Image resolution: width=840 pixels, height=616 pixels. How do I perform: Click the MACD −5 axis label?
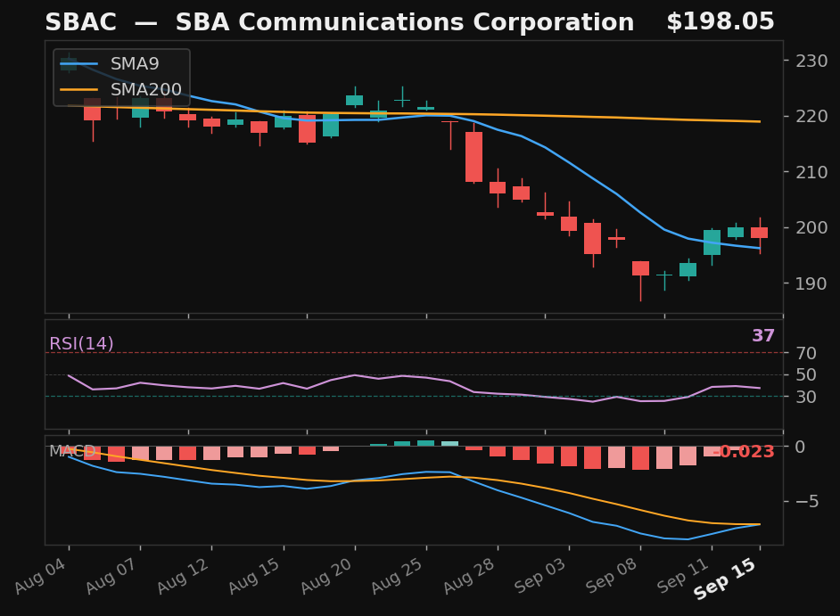pos(807,501)
